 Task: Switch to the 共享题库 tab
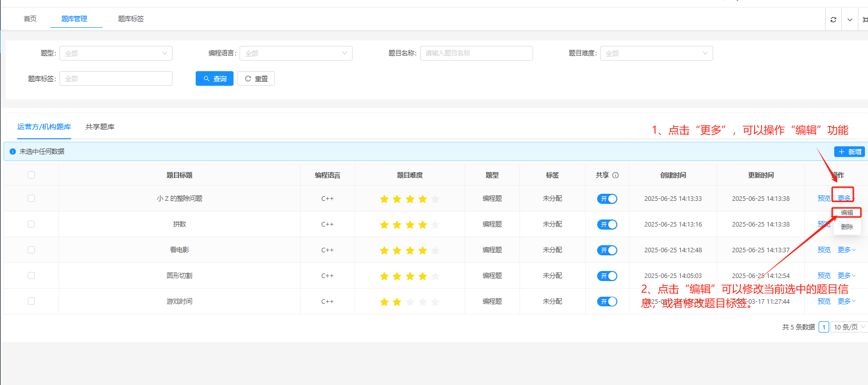point(100,127)
